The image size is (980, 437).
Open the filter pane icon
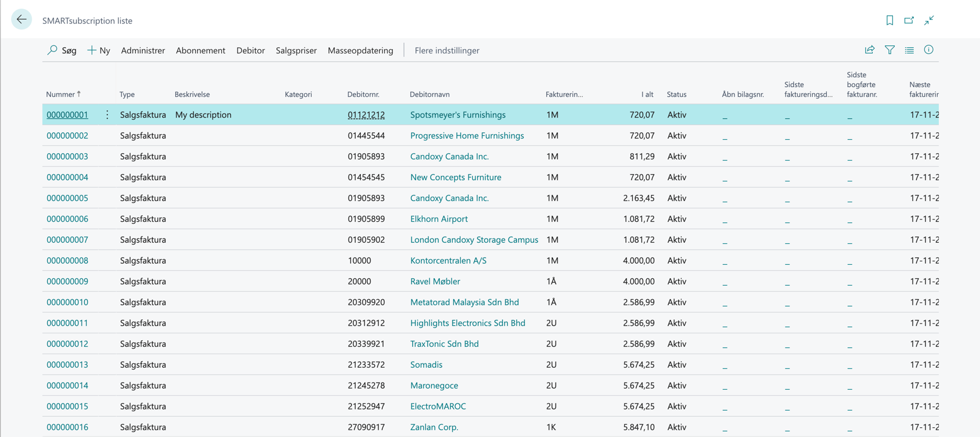[889, 50]
